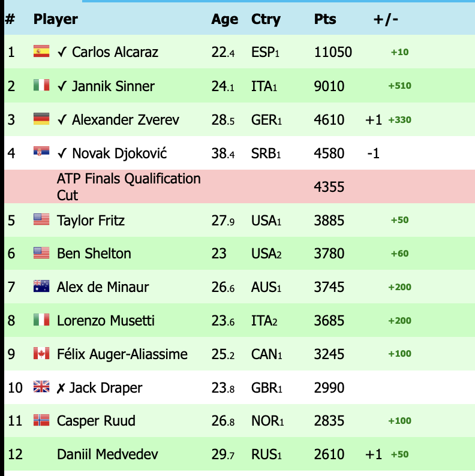This screenshot has height=476, width=475.
Task: Click the Spain flag icon beside Alcaraz
Action: pyautogui.click(x=41, y=52)
